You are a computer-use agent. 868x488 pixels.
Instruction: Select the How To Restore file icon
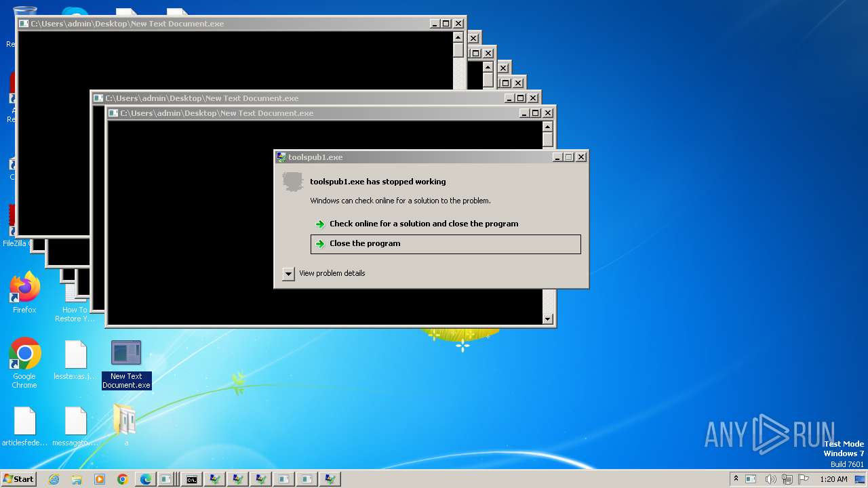(x=75, y=304)
